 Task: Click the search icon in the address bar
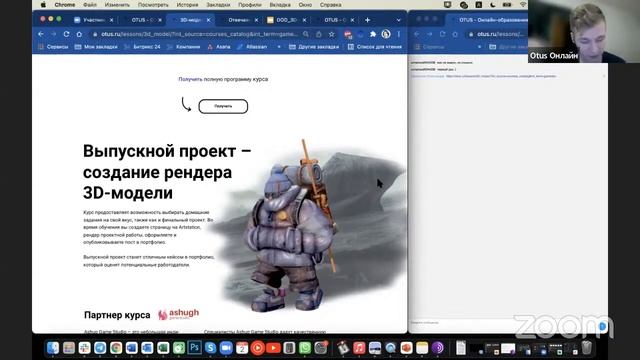pos(306,34)
